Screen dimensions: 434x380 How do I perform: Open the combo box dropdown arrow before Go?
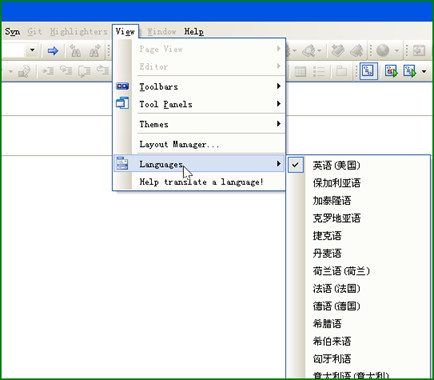coord(32,51)
